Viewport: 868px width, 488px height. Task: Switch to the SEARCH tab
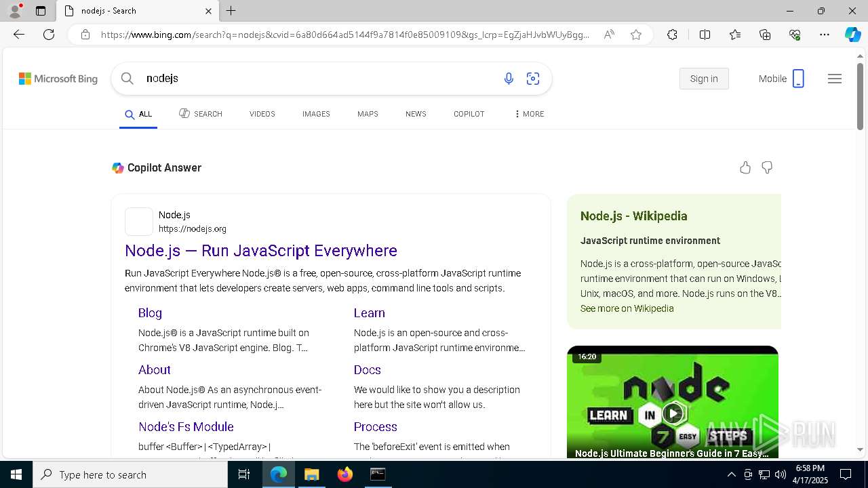[x=201, y=114]
